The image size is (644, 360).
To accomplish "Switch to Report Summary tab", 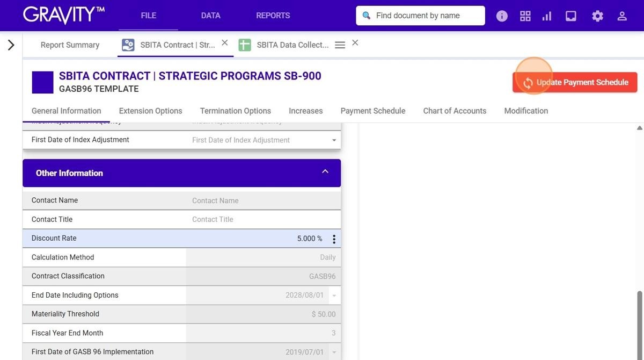I will click(x=70, y=45).
